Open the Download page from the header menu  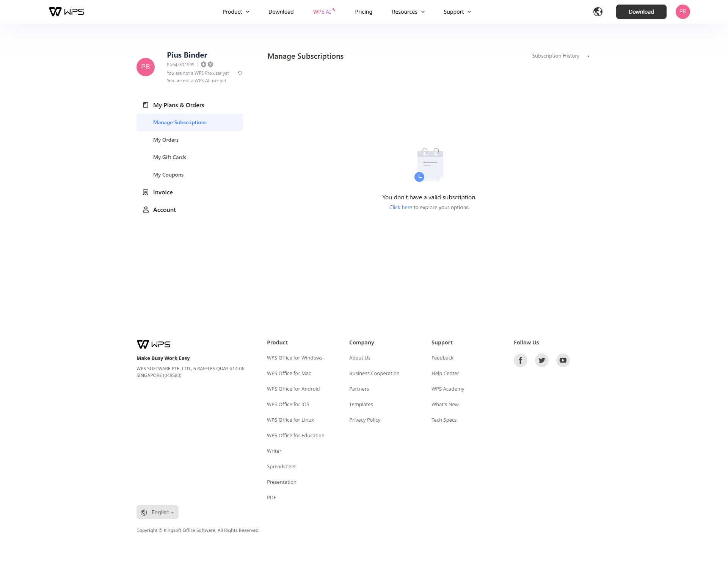pyautogui.click(x=281, y=12)
